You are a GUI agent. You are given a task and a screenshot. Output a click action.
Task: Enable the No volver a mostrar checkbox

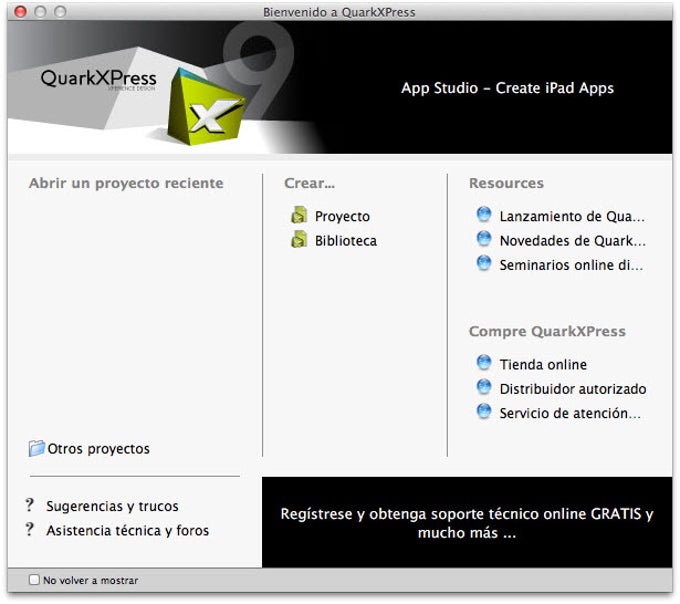[x=34, y=580]
